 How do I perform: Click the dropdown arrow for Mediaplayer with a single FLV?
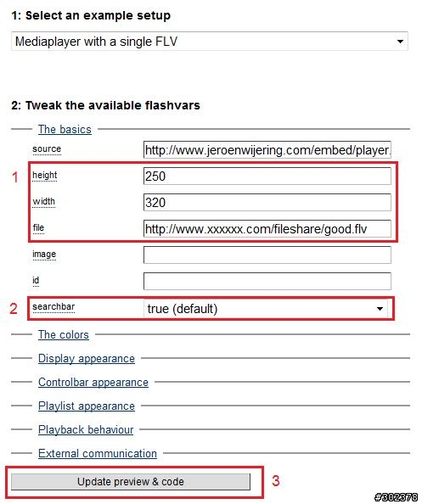[400, 42]
